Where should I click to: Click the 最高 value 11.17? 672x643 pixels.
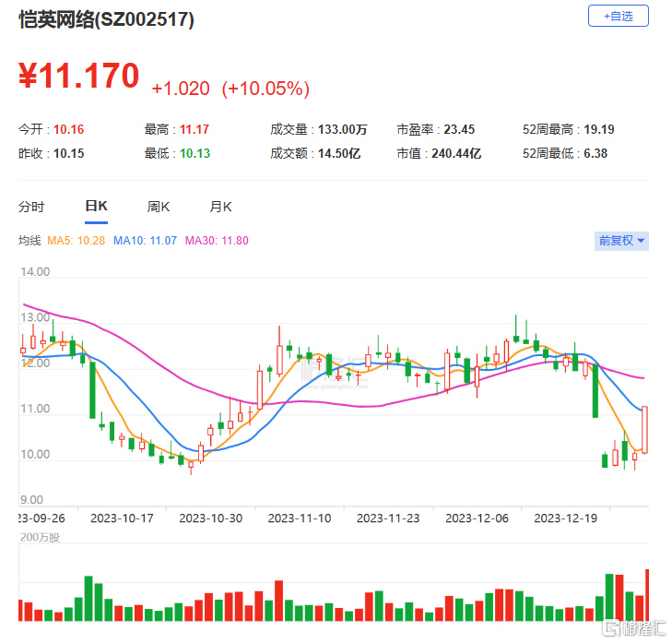(x=195, y=129)
